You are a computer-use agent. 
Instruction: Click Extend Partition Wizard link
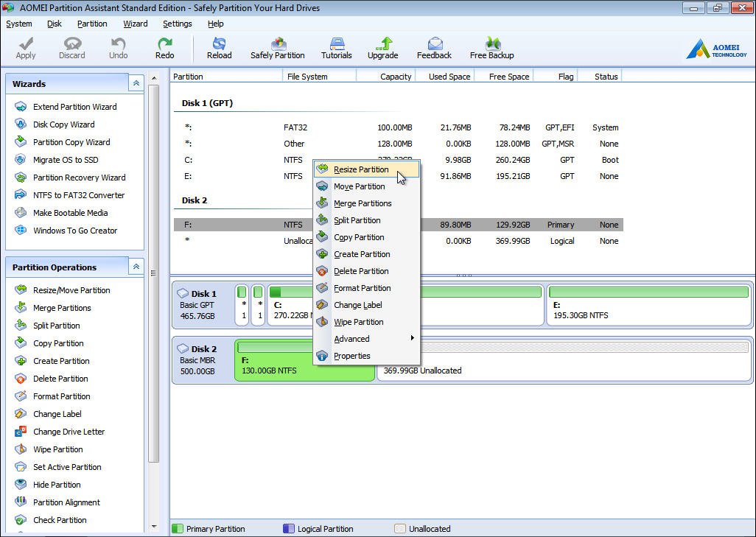click(74, 107)
